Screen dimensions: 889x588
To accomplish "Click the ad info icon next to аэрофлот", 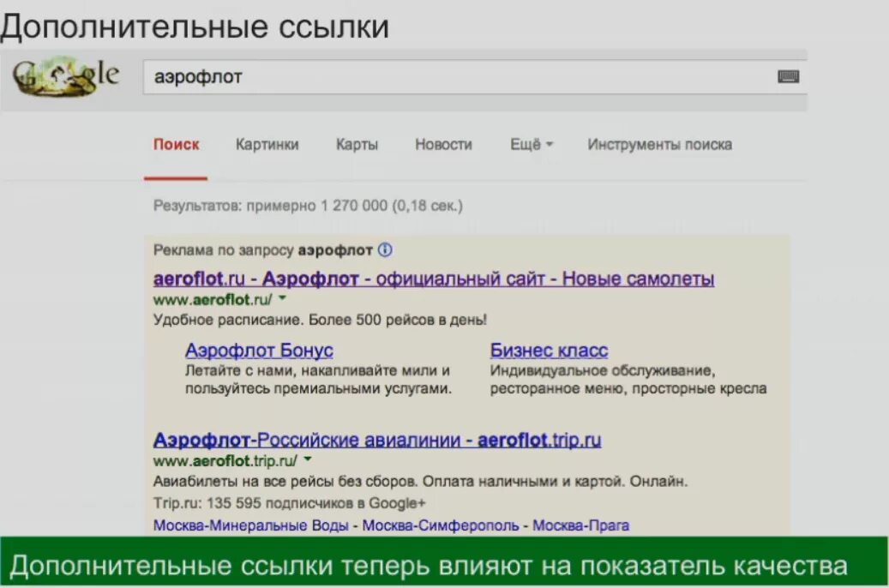I will [385, 249].
